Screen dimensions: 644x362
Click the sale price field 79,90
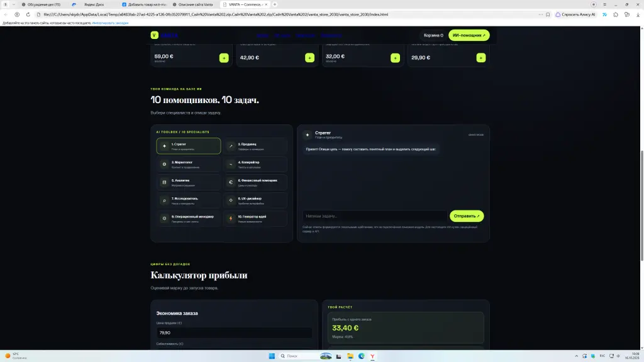point(234,333)
